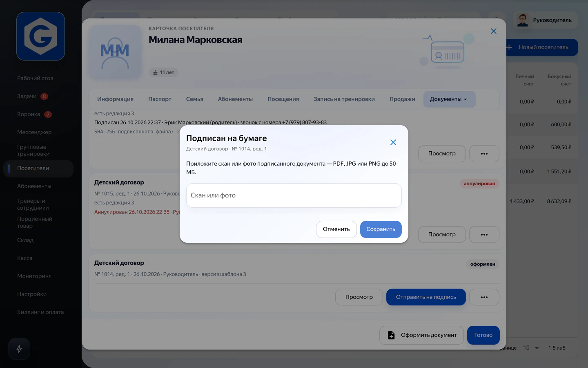This screenshot has width=588, height=368.
Task: Click the 8 632,09 ₽ bonus value
Action: click(559, 202)
